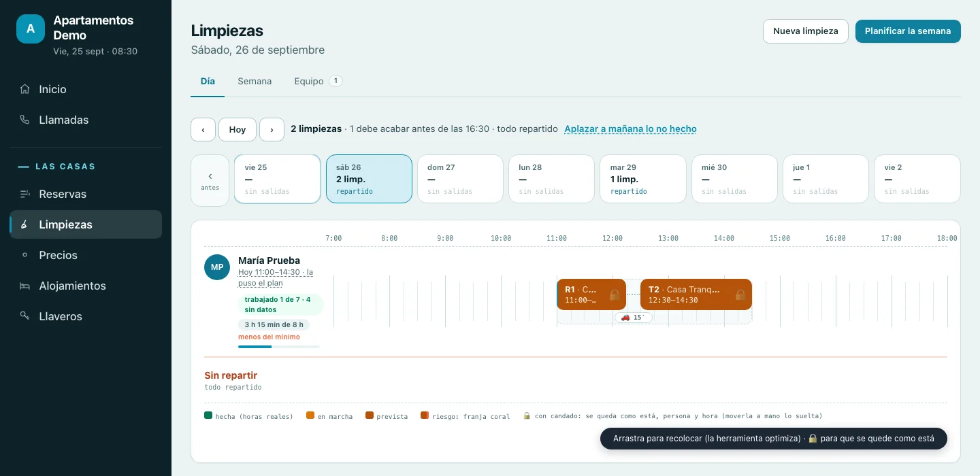Click María Prueba's hours progress bar
This screenshot has width=980, height=476.
tap(278, 347)
